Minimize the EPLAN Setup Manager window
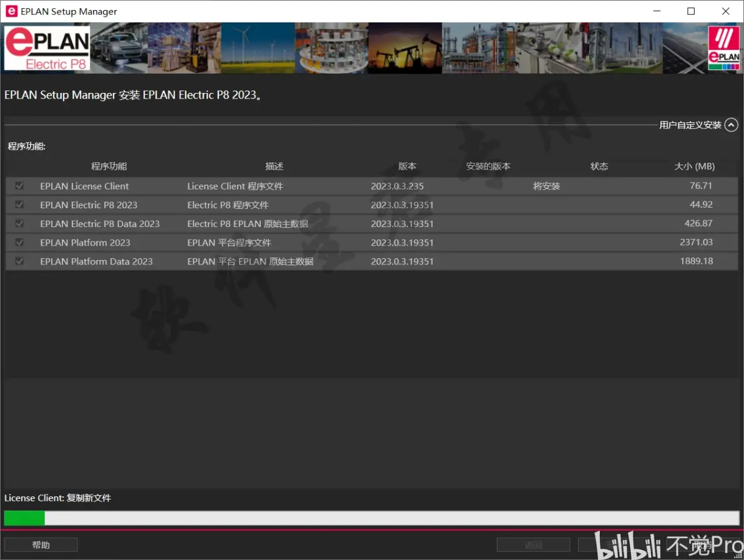 coord(657,11)
